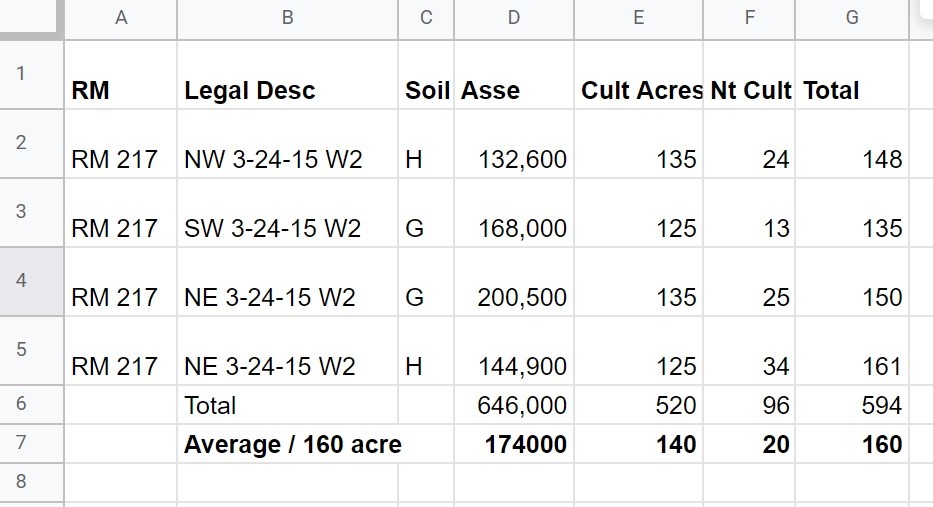
Task: Click the 646,000 total cell
Action: tap(514, 405)
